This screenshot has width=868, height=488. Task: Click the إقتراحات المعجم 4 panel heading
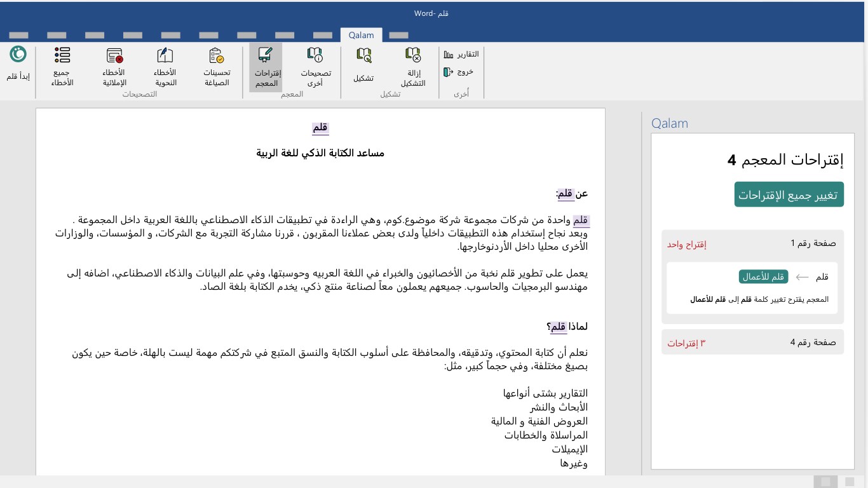click(785, 160)
